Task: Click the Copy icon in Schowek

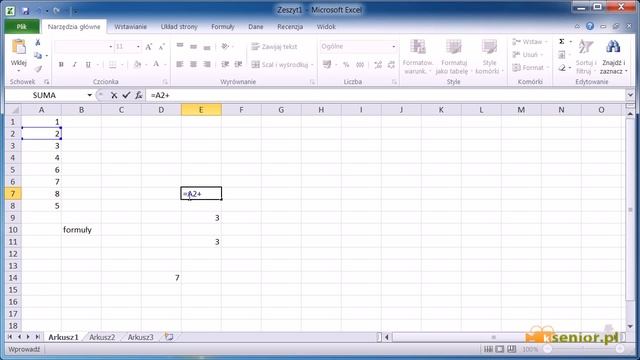Action: coord(38,55)
